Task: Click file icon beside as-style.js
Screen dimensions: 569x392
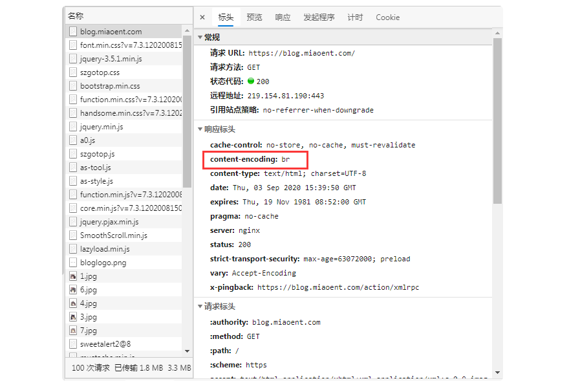Action: pyautogui.click(x=73, y=181)
